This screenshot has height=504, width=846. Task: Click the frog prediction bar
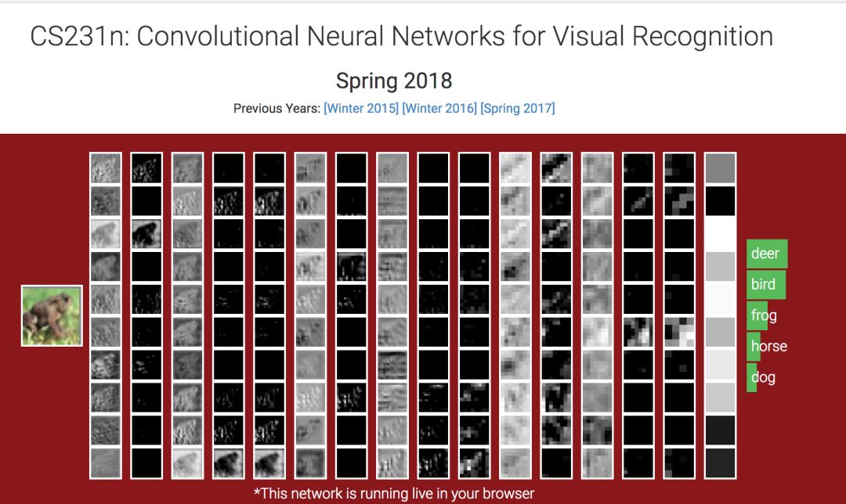(x=757, y=315)
